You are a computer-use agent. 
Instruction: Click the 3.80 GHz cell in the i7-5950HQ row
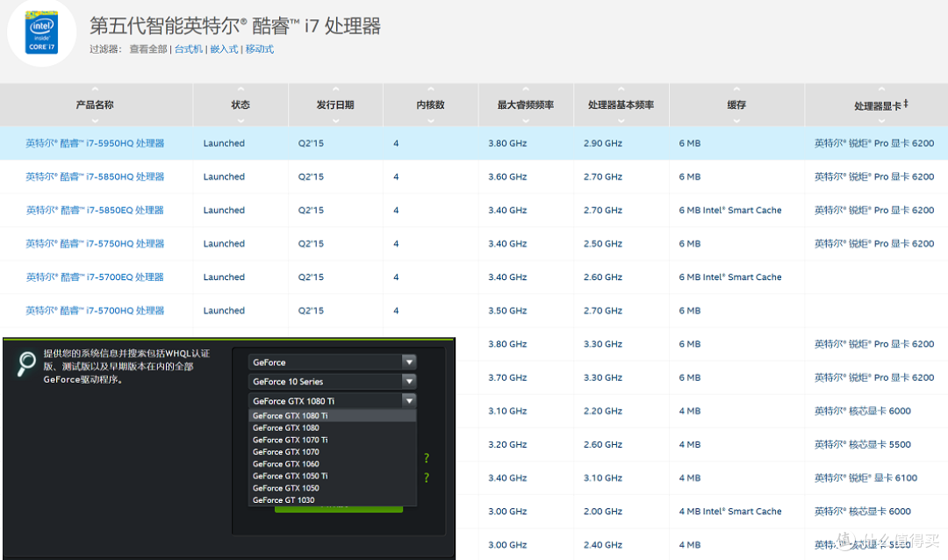(x=508, y=143)
